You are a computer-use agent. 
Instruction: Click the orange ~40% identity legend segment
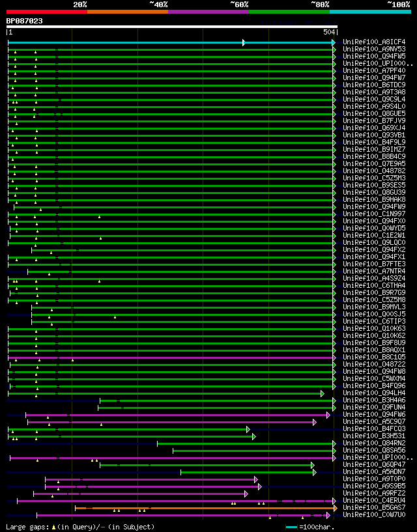(x=128, y=12)
